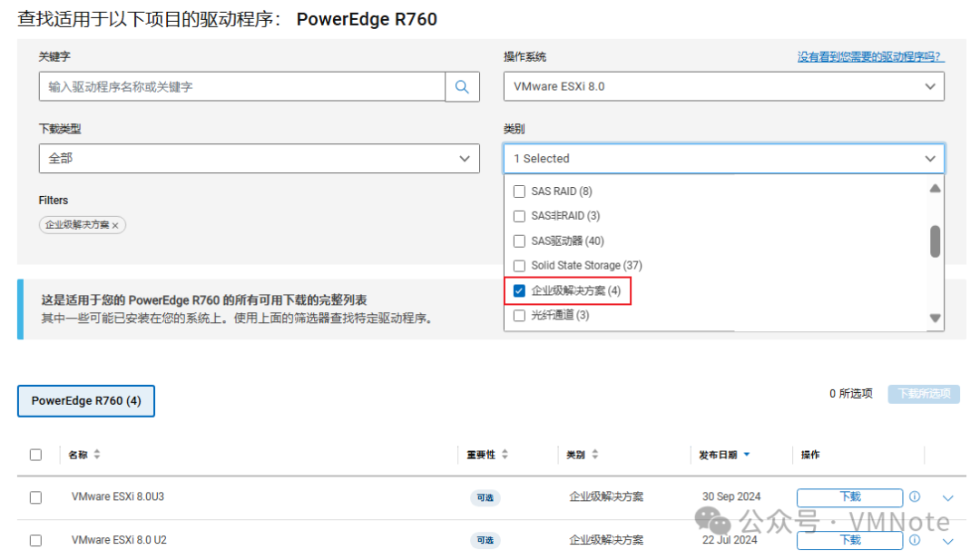Sort by 发布日期 column arrow
This screenshot has height=560, width=980.
[747, 455]
